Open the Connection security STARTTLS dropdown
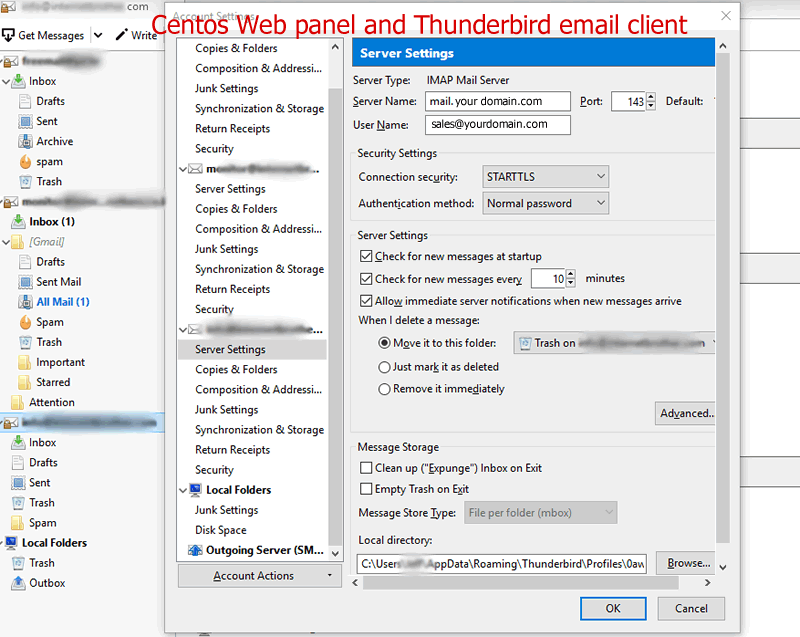 [x=545, y=176]
